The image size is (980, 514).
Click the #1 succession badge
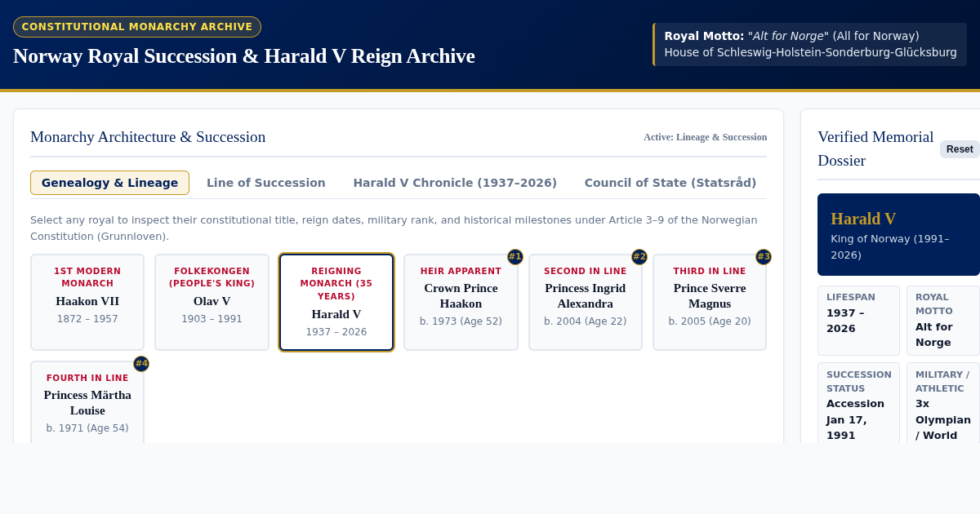(515, 257)
